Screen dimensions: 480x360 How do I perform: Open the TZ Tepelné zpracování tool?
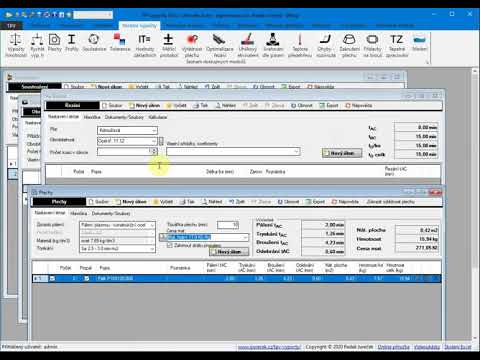click(397, 45)
